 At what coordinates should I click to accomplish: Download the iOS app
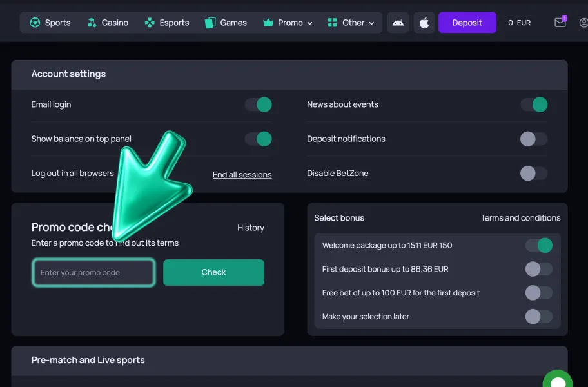[x=424, y=23]
